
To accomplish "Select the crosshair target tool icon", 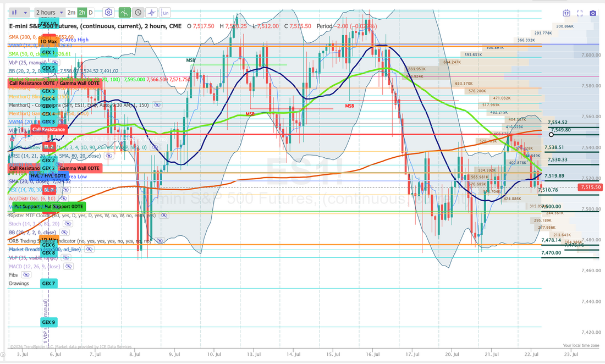I will pos(152,12).
